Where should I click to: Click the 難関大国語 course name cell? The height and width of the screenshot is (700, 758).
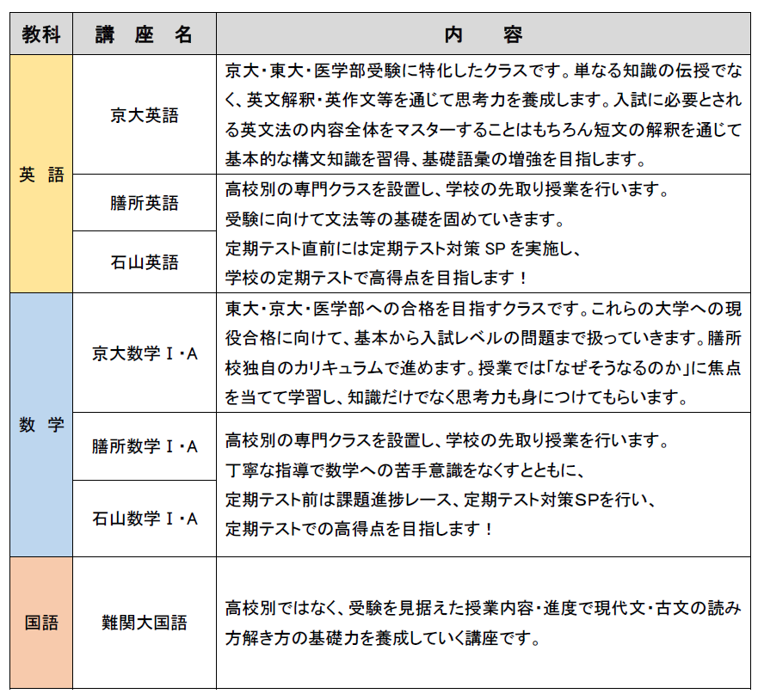point(145,623)
